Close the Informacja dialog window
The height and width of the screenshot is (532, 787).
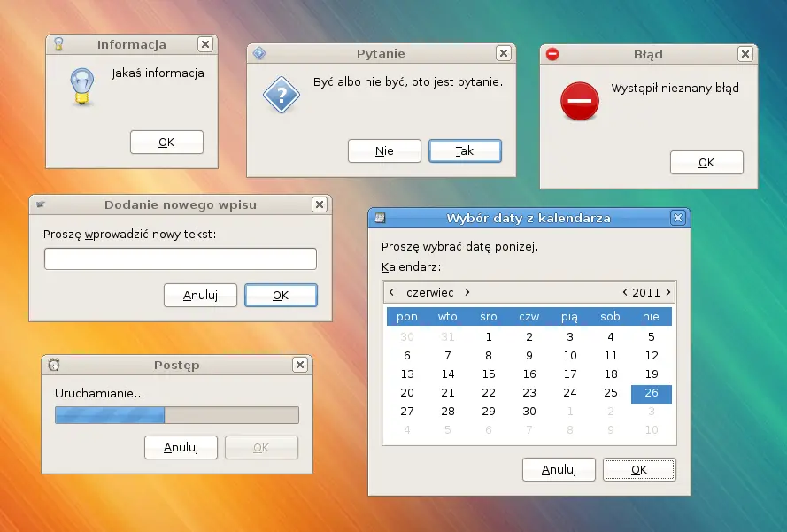[205, 44]
